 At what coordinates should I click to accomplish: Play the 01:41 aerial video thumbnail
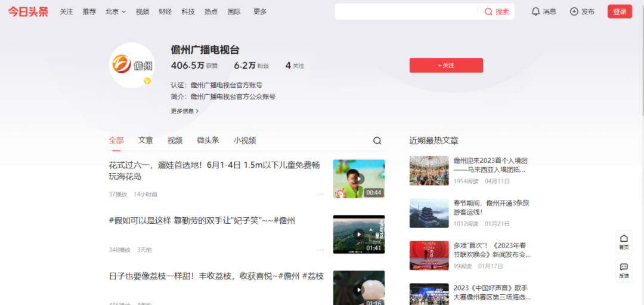pyautogui.click(x=359, y=235)
